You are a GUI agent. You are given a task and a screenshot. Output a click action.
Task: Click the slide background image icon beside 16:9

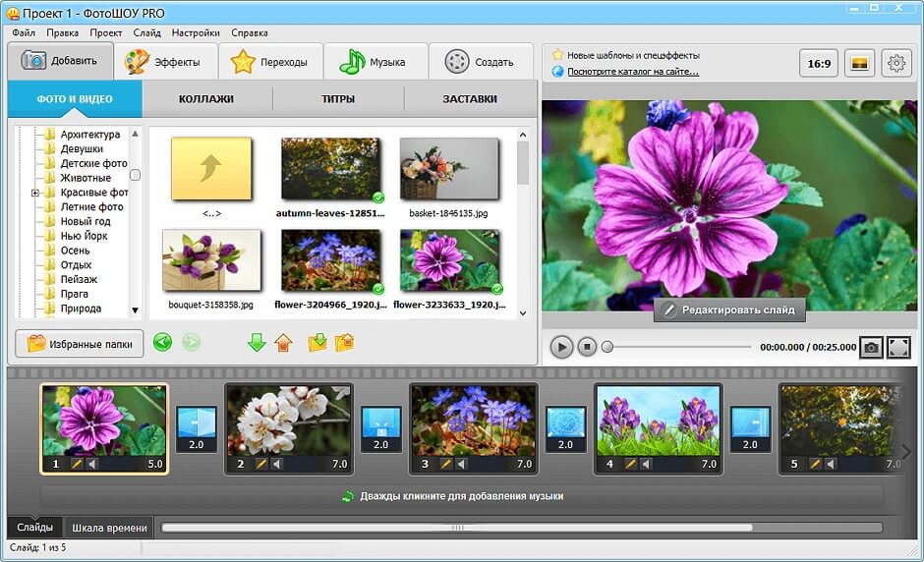pos(859,64)
